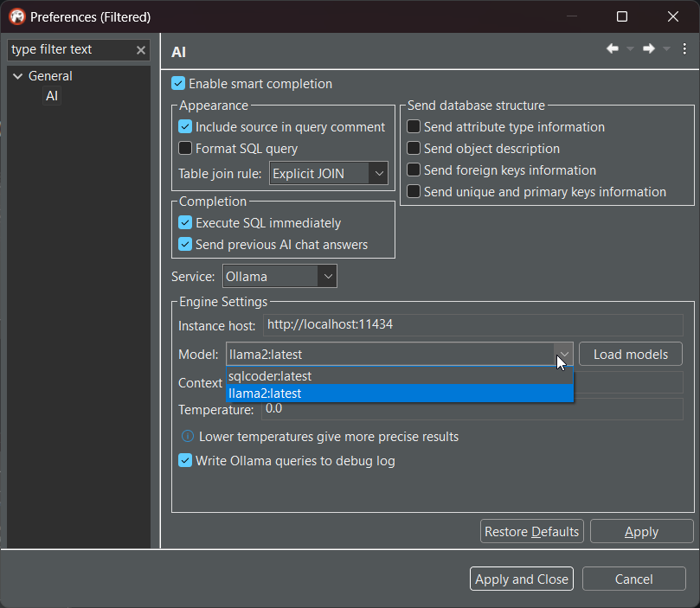Toggle Enable smart completion checkbox
This screenshot has height=608, width=700.
(178, 84)
